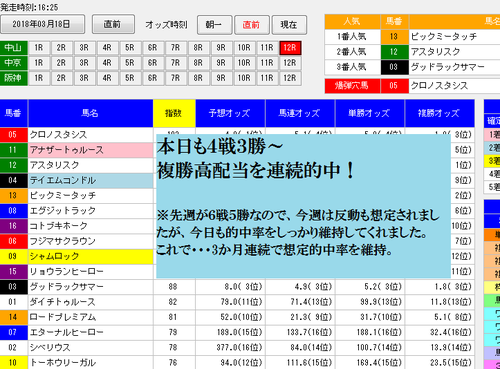The width and height of the screenshot is (500, 369).
Task: Select horse フジマサクラウン
Action: click(90, 241)
